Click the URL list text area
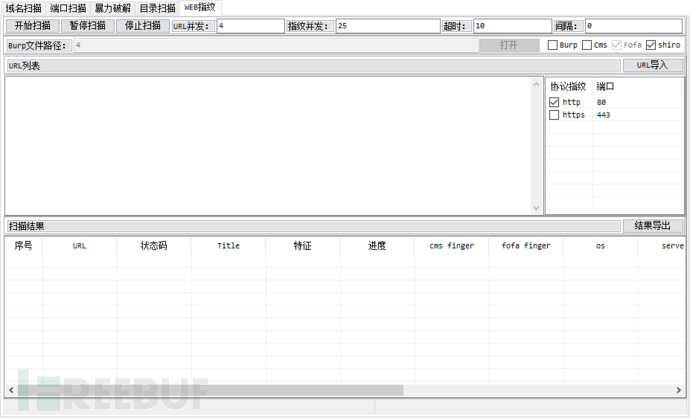 click(268, 146)
